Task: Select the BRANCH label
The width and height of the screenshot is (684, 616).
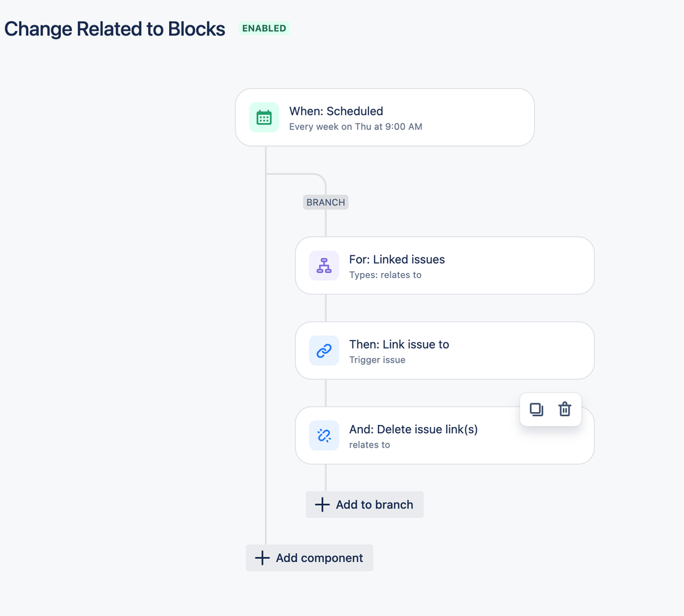Action: point(326,203)
